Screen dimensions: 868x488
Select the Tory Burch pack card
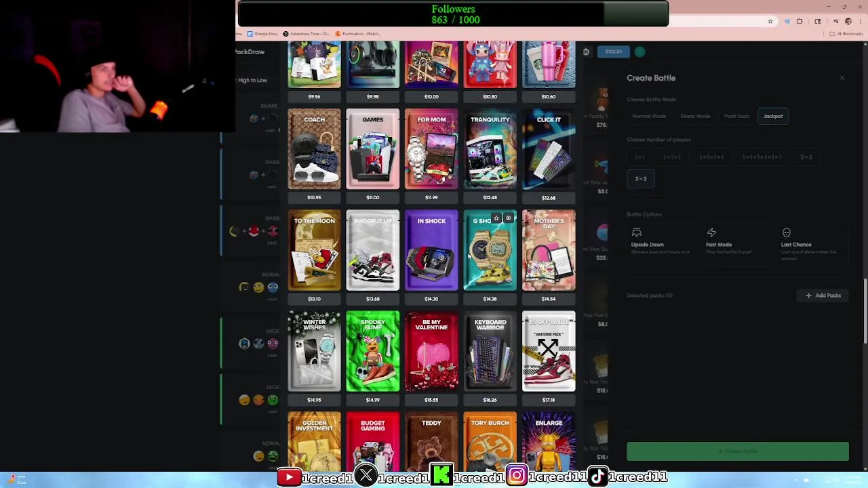tap(490, 441)
